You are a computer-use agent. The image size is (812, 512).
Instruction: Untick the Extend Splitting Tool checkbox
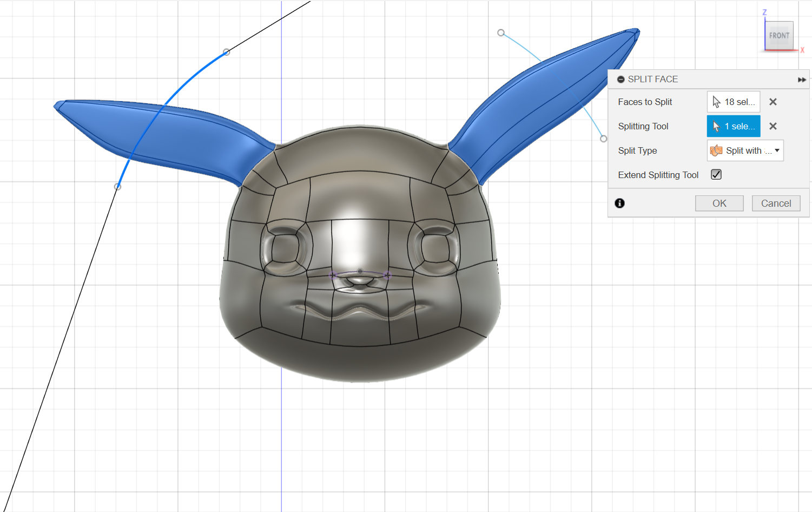(x=716, y=174)
